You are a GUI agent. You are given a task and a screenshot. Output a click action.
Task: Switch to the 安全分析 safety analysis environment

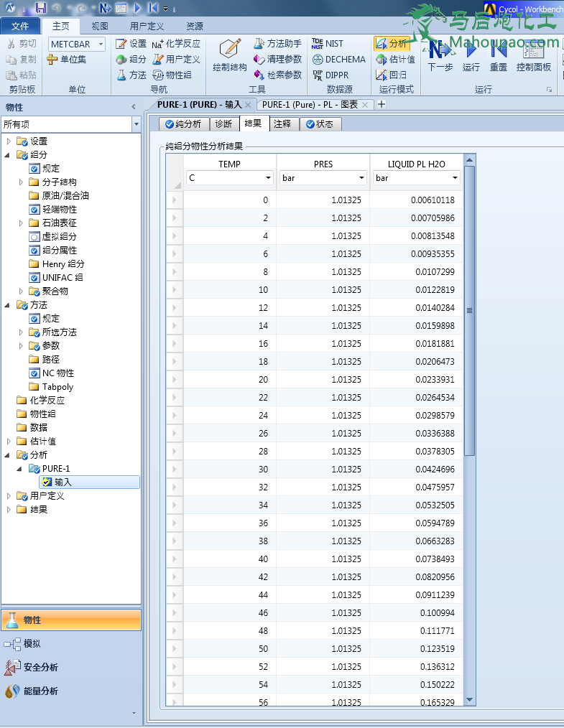click(x=71, y=667)
